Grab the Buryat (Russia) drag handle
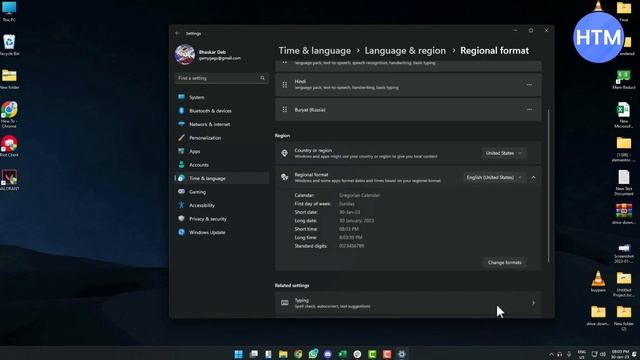 click(284, 109)
